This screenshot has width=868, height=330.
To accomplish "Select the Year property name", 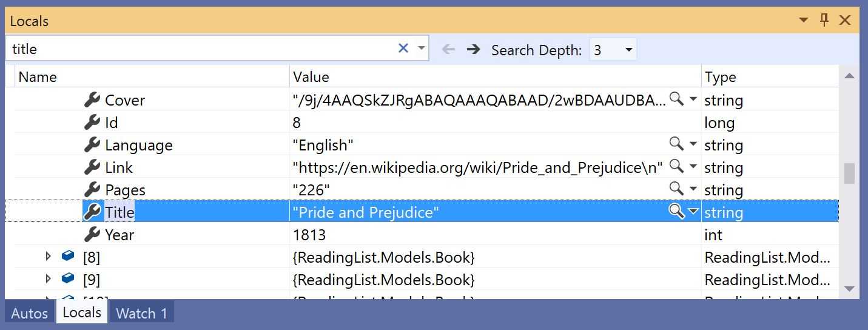I will tap(119, 235).
